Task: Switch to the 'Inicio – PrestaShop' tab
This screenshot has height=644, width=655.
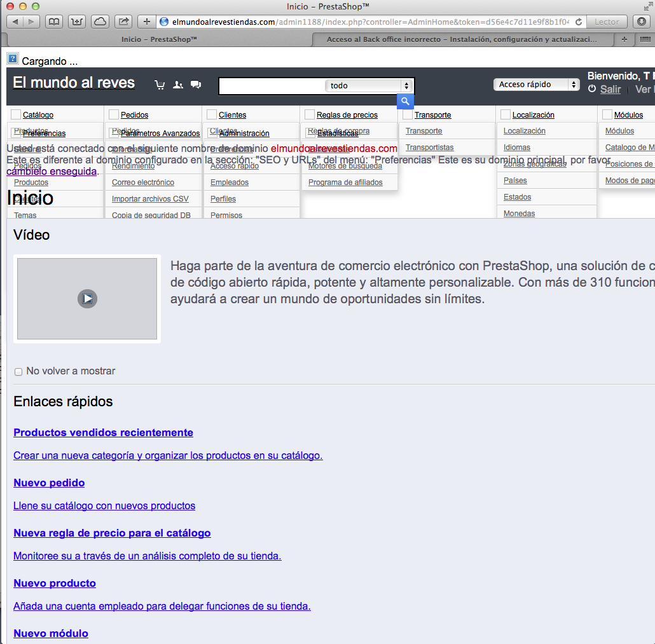Action: point(159,39)
